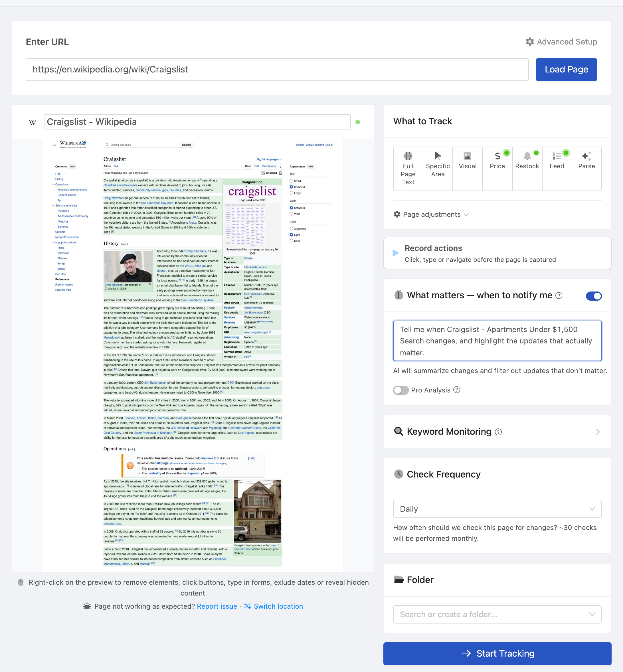This screenshot has width=623, height=672.
Task: Click View history tab in preview
Action: click(x=269, y=166)
